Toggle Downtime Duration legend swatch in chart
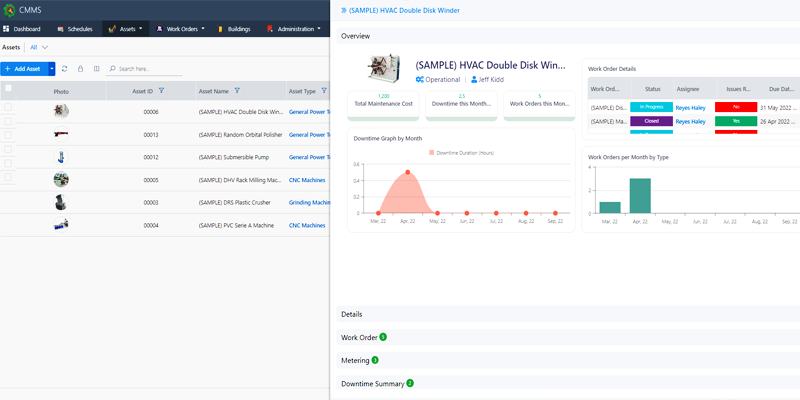This screenshot has height=400, width=800. coord(432,153)
